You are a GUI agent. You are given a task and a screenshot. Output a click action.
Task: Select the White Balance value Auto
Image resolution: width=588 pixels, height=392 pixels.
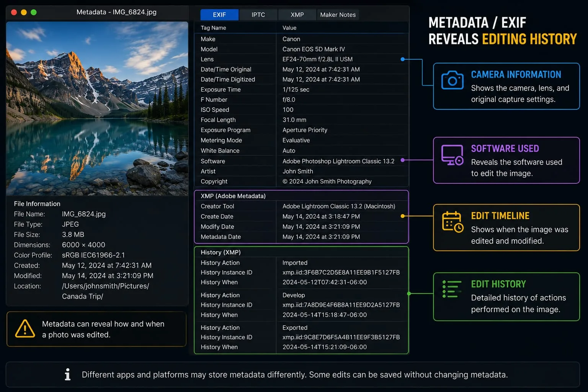tap(289, 151)
